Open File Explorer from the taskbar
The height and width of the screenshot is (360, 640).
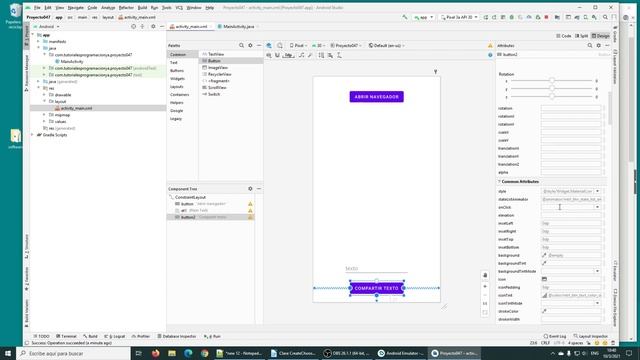[x=172, y=353]
